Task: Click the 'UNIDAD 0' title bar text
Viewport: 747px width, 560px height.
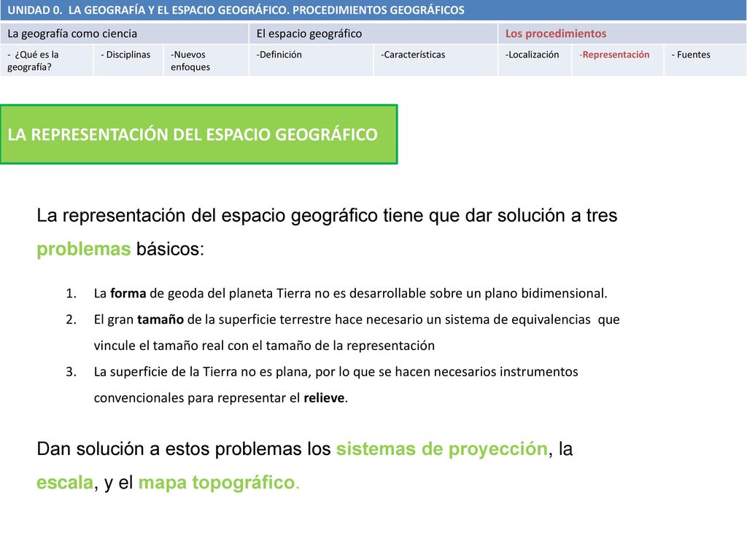Action: pos(236,10)
